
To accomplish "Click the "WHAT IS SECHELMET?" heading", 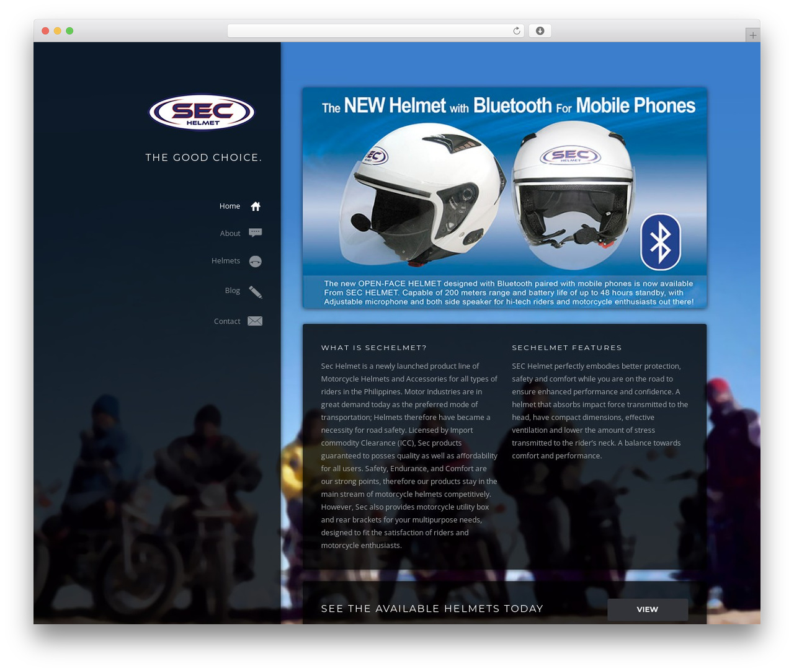I will coord(374,348).
